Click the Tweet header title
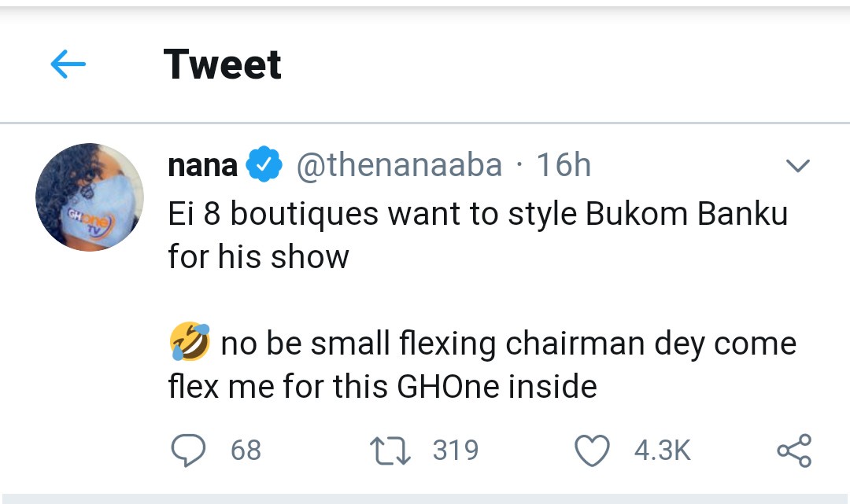850x504 pixels. pyautogui.click(x=222, y=64)
